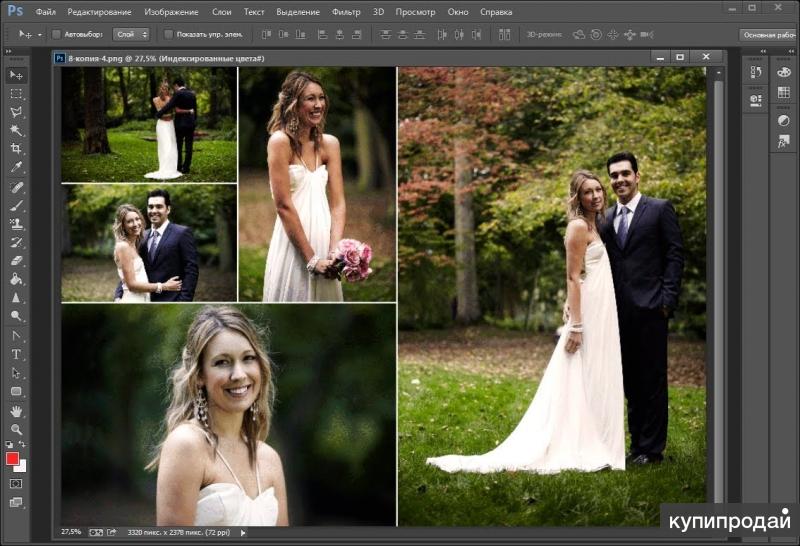Click auto-align layers icon in options bar
800x546 pixels.
coord(504,34)
